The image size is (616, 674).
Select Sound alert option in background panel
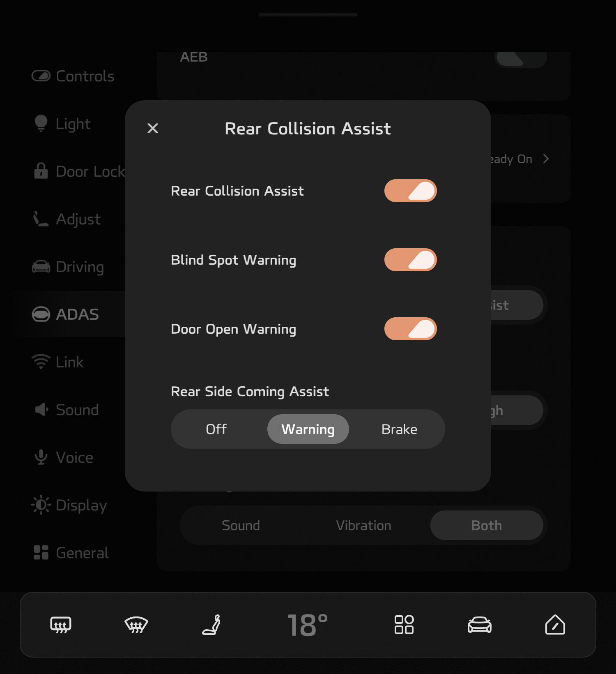tap(241, 525)
